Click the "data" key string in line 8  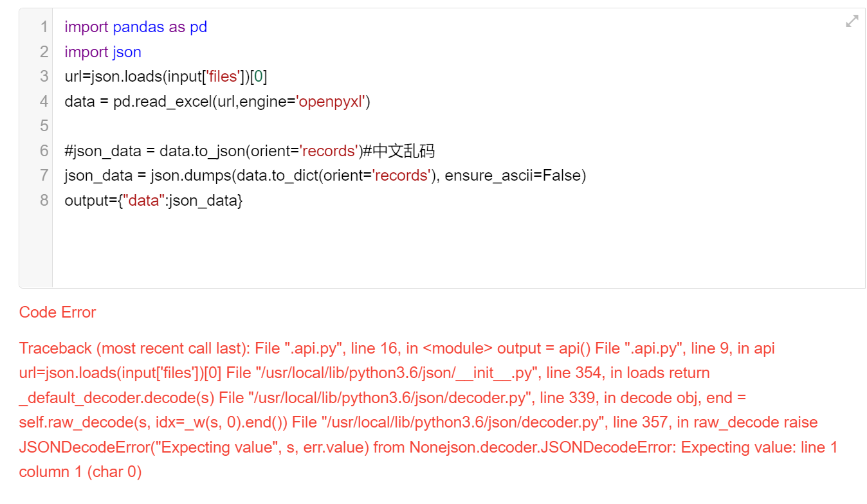tap(144, 201)
